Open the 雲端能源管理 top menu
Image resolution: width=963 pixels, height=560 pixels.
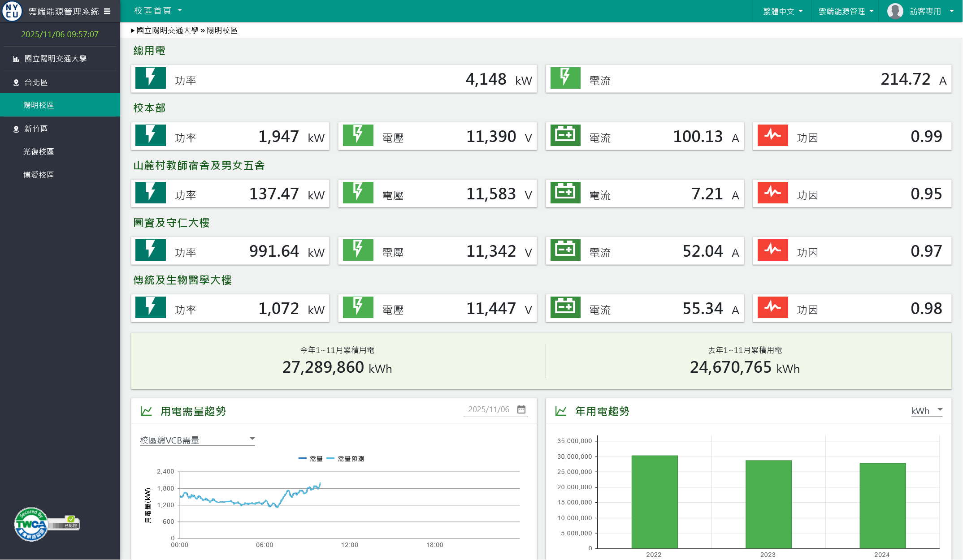[846, 11]
